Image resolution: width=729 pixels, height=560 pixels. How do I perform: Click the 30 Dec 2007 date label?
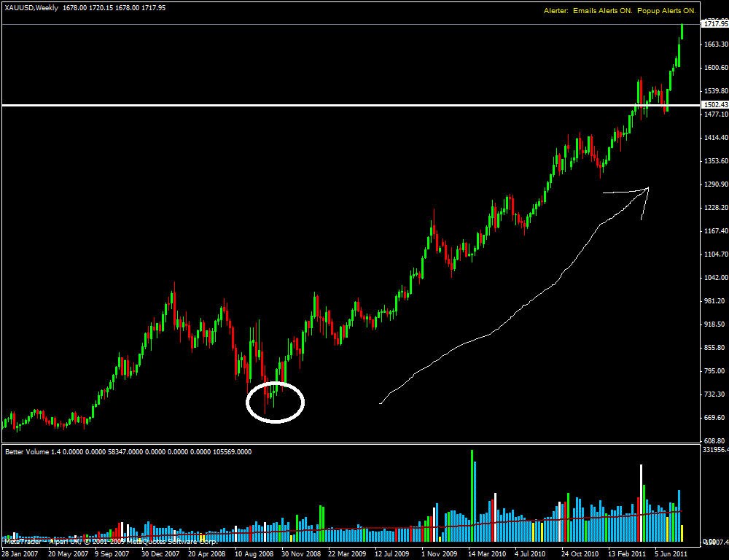(x=161, y=554)
